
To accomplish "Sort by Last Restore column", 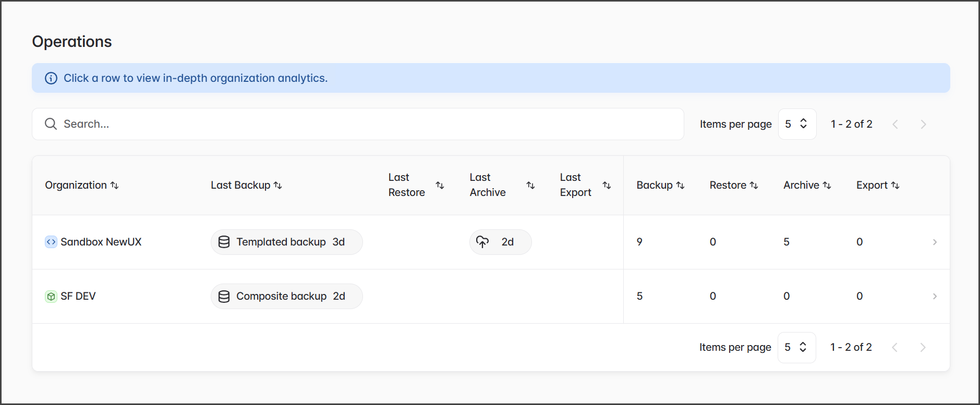I will (440, 186).
